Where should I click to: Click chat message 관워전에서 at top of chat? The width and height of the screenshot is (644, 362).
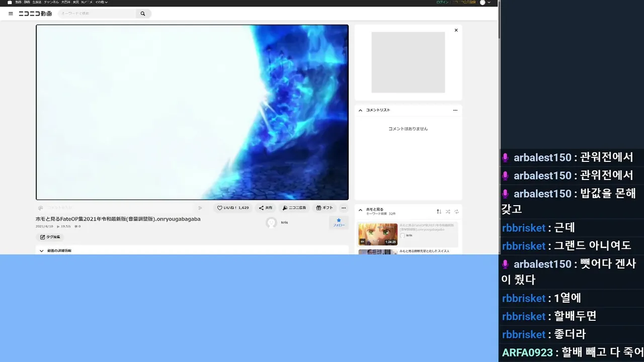(606, 157)
